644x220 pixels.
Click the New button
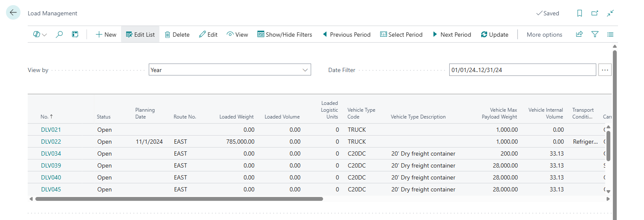pos(106,35)
